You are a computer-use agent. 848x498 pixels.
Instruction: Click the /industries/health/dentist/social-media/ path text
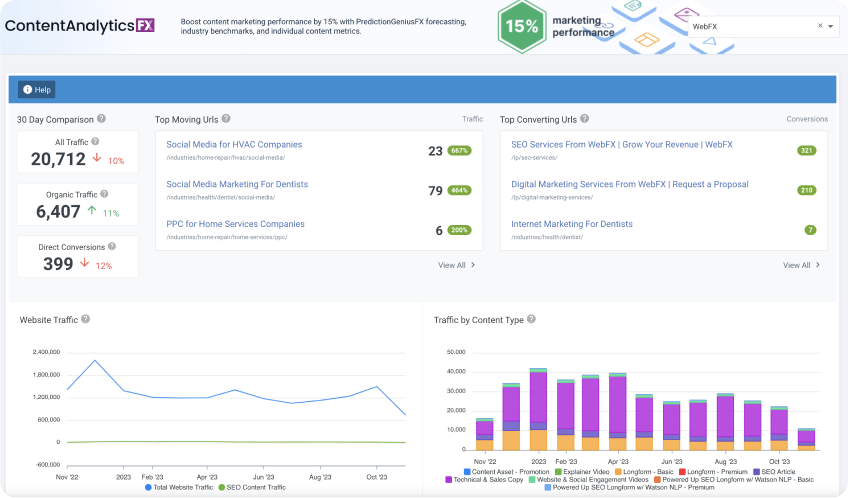[221, 197]
